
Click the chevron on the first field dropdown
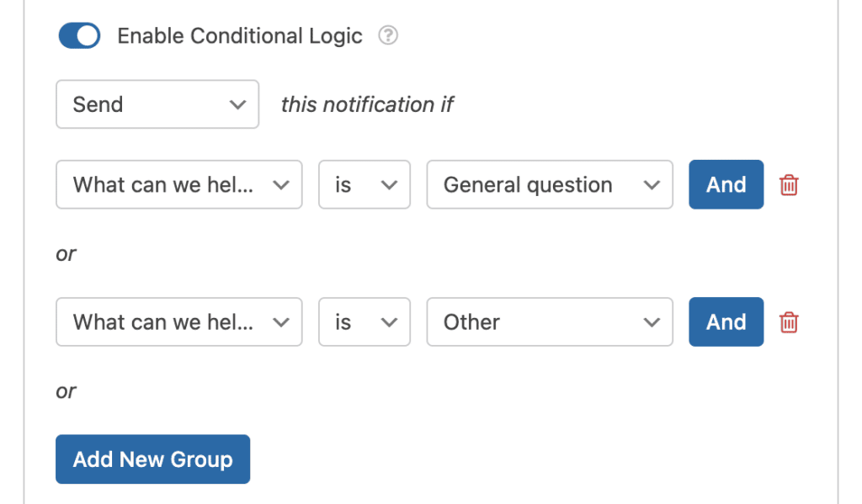[x=282, y=184]
